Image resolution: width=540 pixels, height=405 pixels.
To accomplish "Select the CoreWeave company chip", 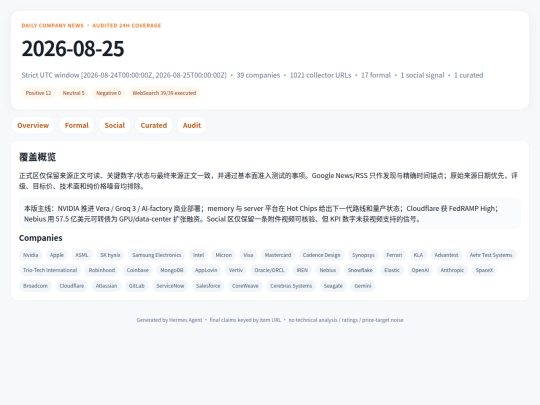I will tap(245, 286).
